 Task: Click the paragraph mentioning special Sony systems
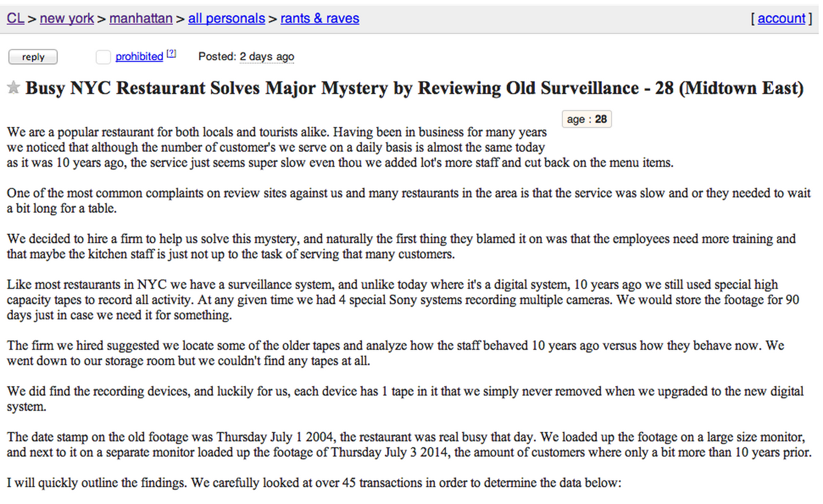coord(403,300)
